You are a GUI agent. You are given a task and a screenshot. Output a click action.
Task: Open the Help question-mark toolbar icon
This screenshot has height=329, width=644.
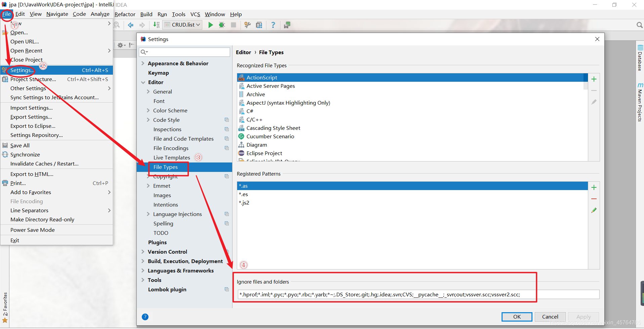point(273,25)
